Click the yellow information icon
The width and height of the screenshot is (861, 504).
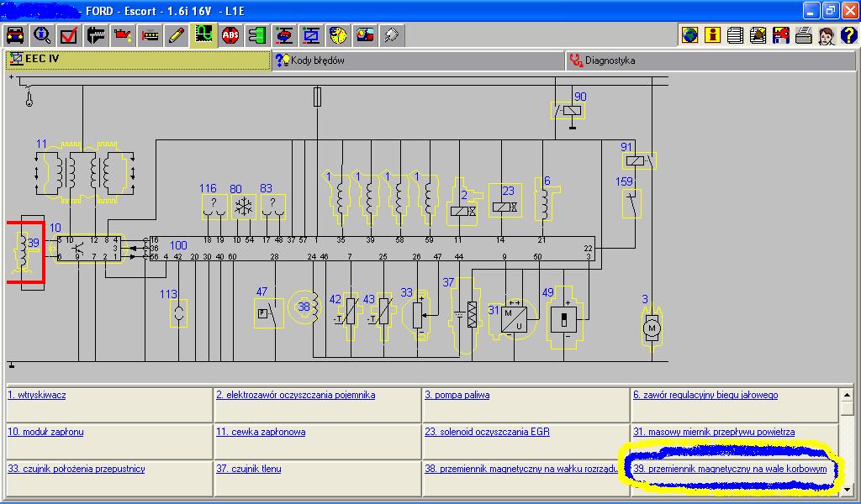[713, 35]
